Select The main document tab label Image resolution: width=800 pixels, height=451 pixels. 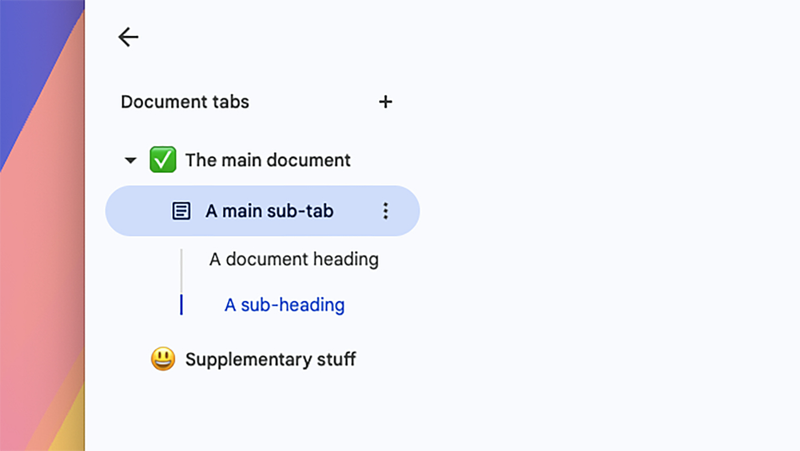coord(267,160)
